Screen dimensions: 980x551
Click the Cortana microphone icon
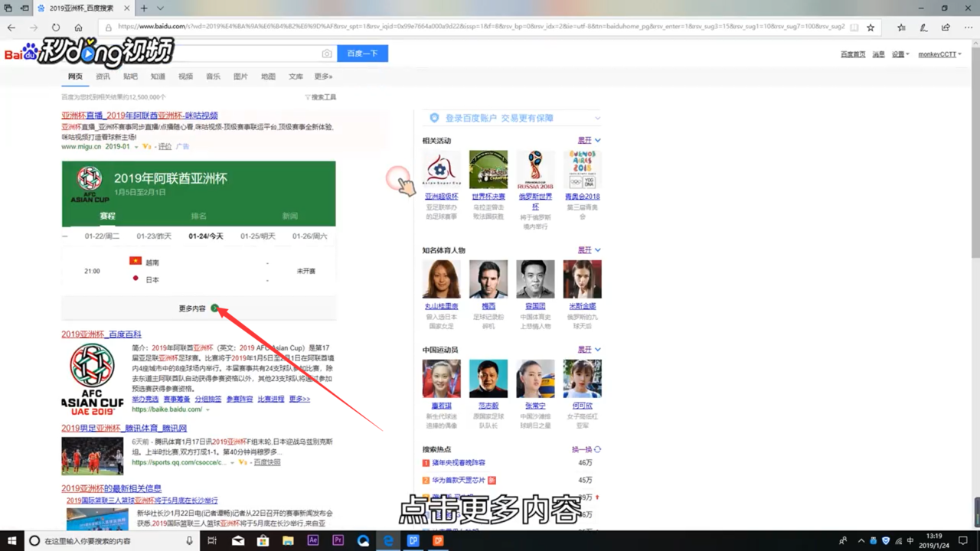[x=189, y=541]
